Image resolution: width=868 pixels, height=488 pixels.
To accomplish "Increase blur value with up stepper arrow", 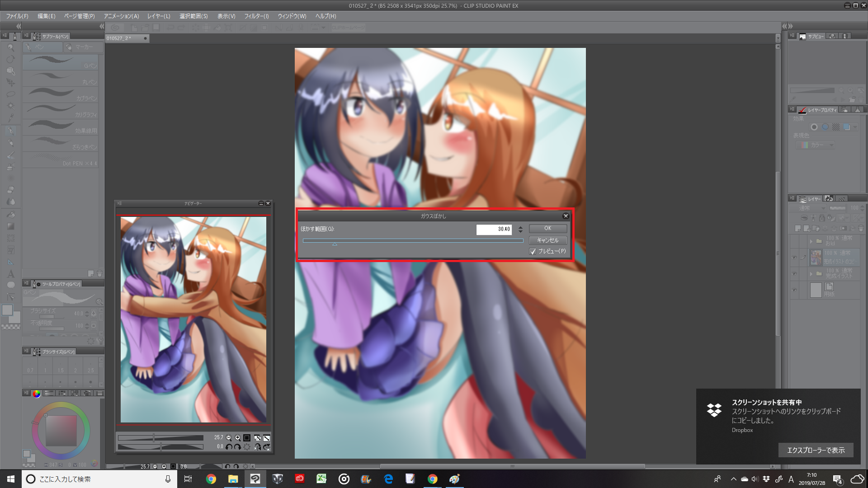I will click(520, 227).
